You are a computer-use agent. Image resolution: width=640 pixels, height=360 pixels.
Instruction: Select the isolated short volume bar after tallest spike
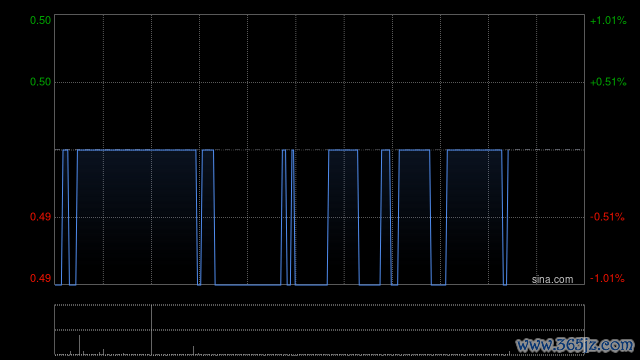(x=193, y=351)
